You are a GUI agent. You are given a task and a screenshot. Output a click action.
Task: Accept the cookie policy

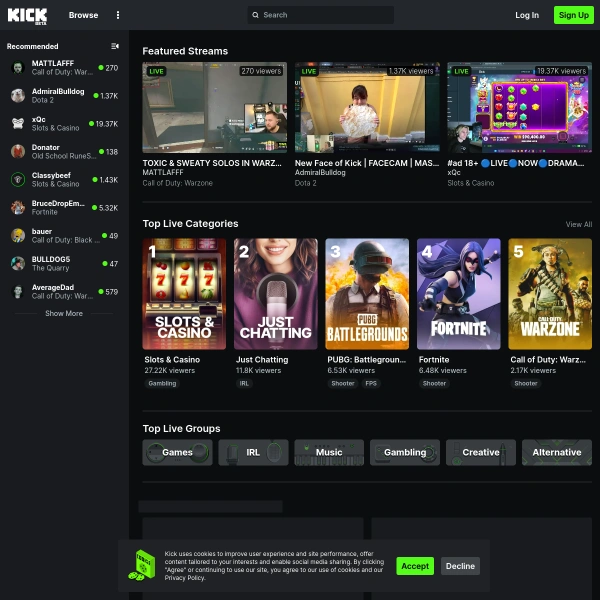click(x=415, y=566)
